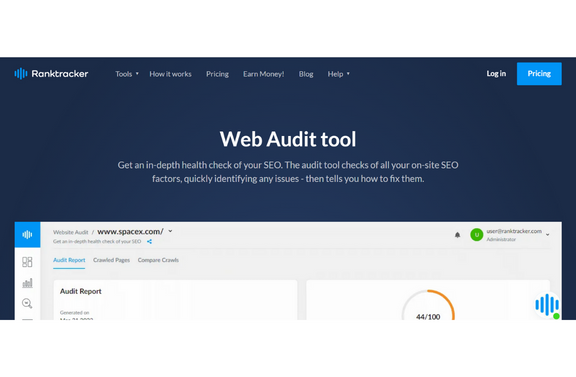Expand the Help dropdown menu
Screen dimensions: 576x377
[x=338, y=74]
